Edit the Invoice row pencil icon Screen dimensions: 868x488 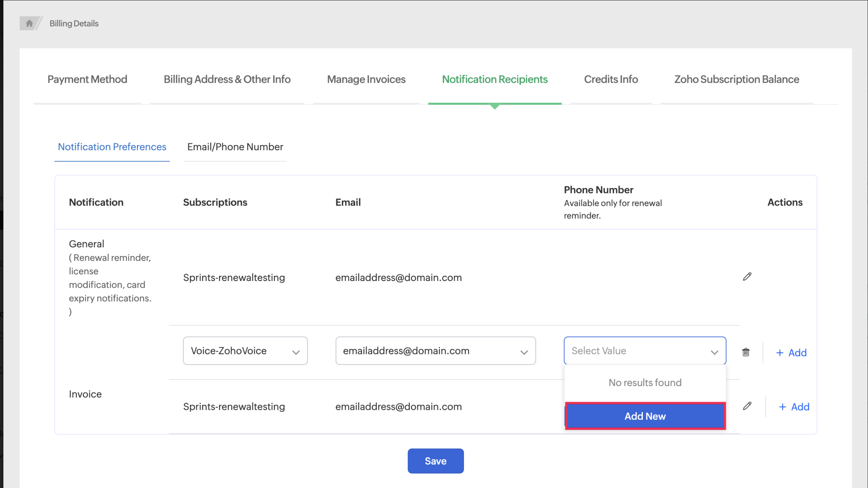[x=747, y=406]
